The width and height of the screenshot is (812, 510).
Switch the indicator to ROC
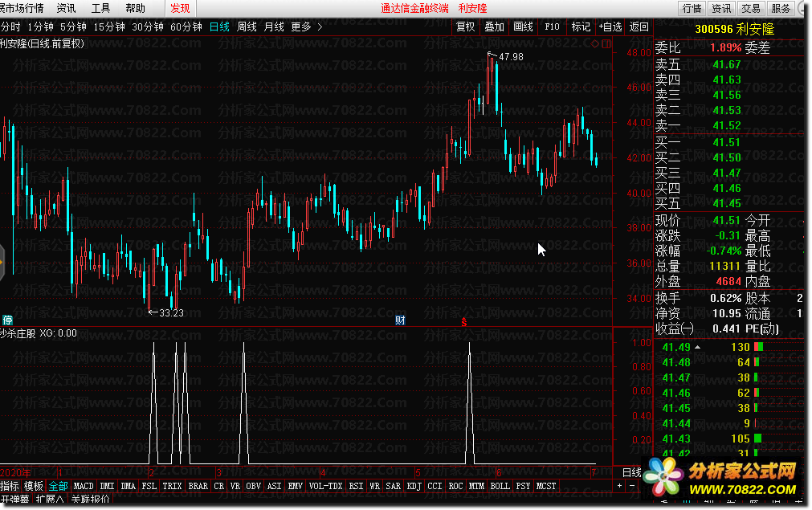(455, 486)
